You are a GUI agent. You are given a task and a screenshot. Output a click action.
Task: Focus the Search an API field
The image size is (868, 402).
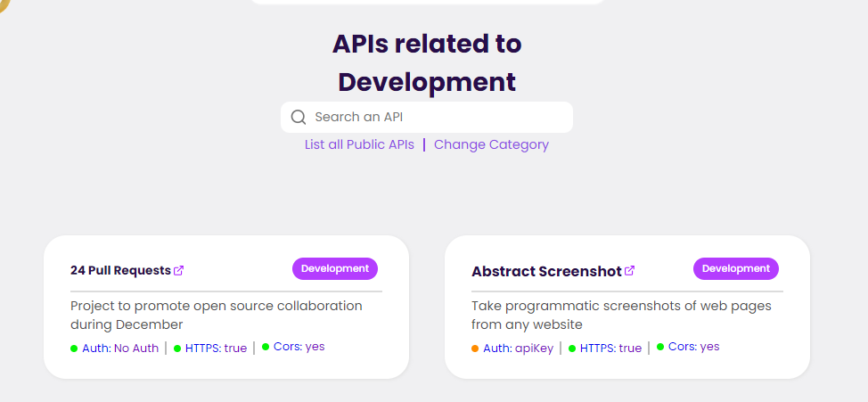(427, 117)
